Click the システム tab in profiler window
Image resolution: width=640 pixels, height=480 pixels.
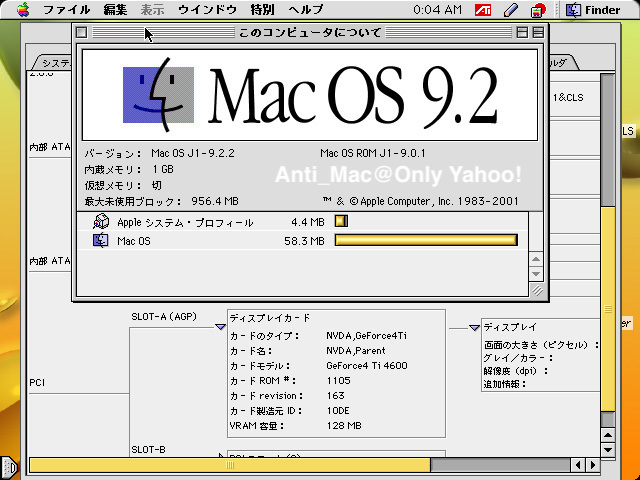54,63
